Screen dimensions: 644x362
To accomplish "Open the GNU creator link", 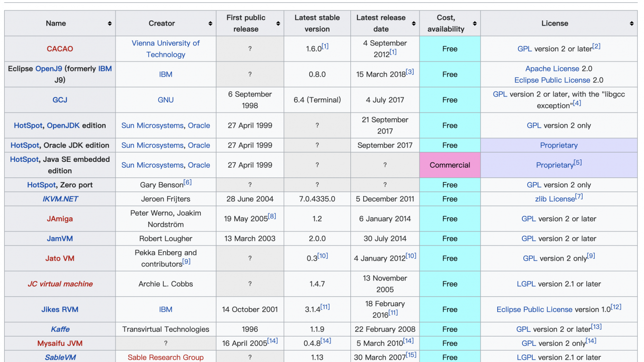I will [165, 100].
